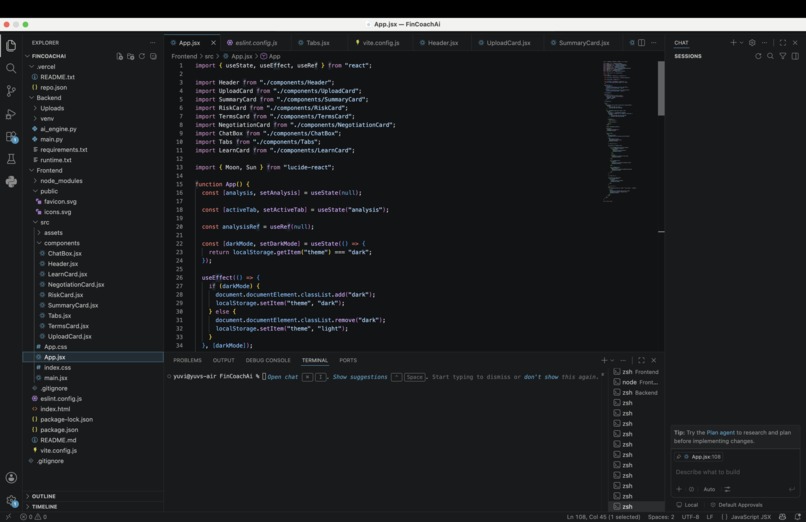Click Default Approvals button in chat
Screen dimensions: 806x522
pyautogui.click(x=736, y=505)
